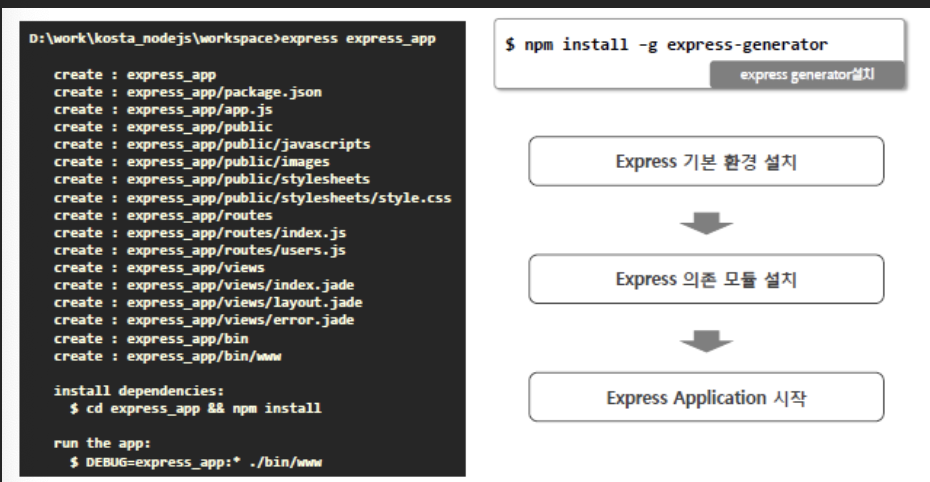Click the line 'create : express_app/views'
The width and height of the screenshot is (930, 482).
(x=160, y=268)
